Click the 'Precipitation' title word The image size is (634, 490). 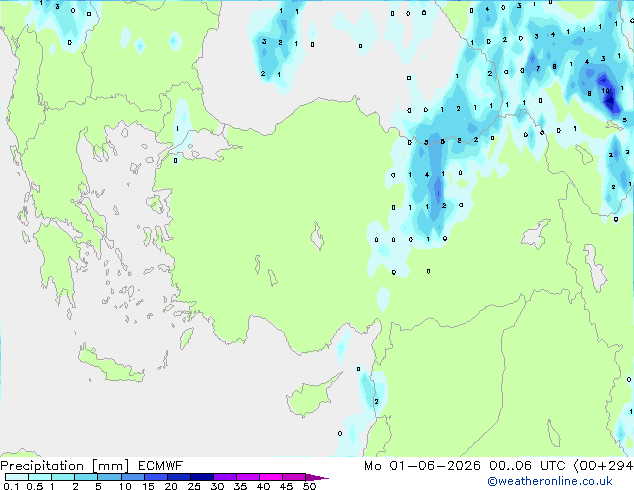click(42, 466)
